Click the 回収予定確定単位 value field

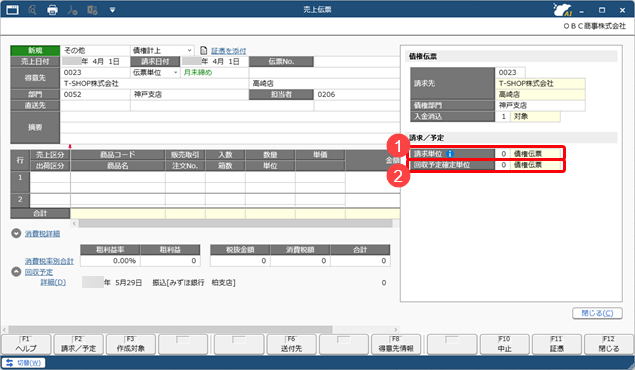click(x=528, y=165)
